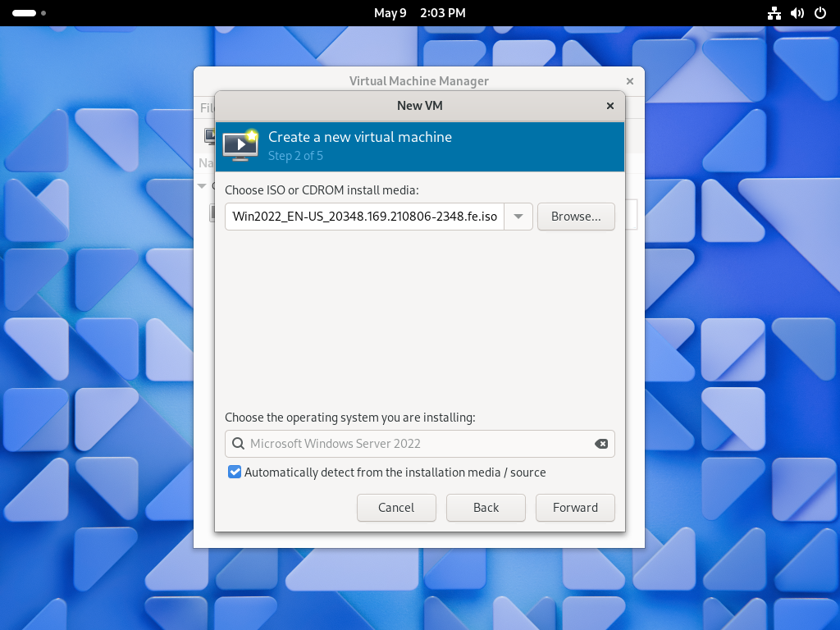840x630 pixels.
Task: Open the network status icon in top bar
Action: pos(774,13)
